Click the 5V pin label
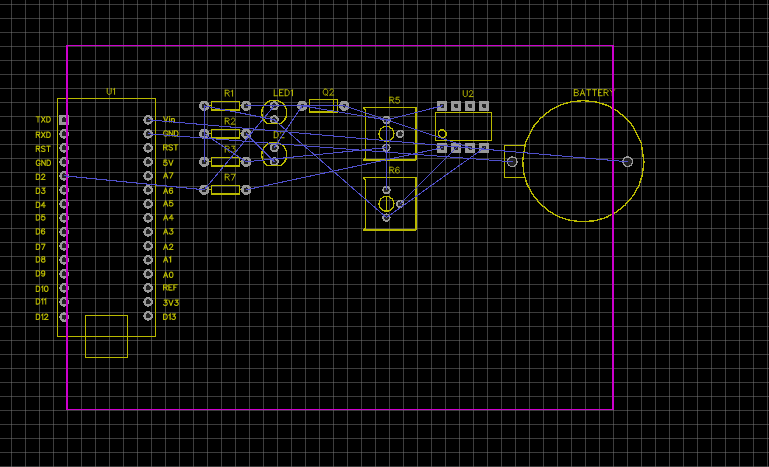Image resolution: width=769 pixels, height=467 pixels. 168,162
